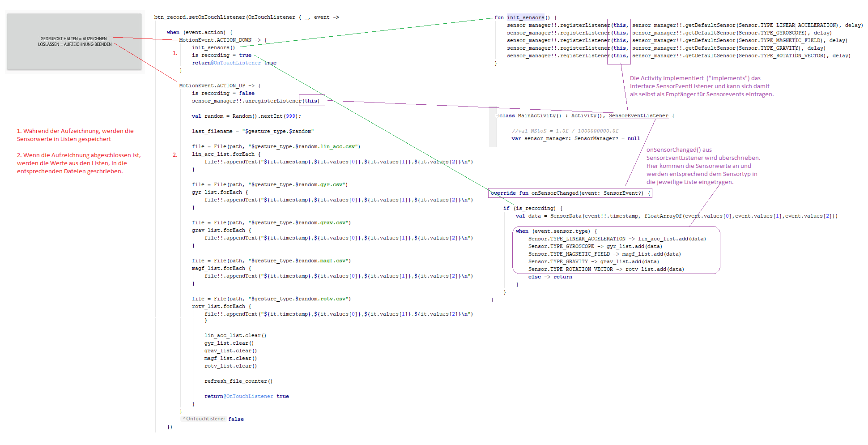Click the 'class MainActivity() : Activity()' declaration
Screen dimensions: 868x445
[587, 116]
